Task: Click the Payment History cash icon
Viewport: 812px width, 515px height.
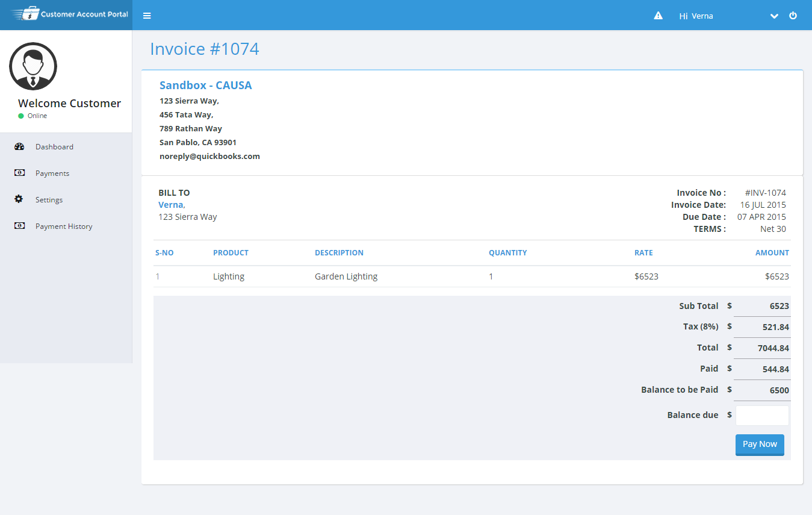Action: 19,226
